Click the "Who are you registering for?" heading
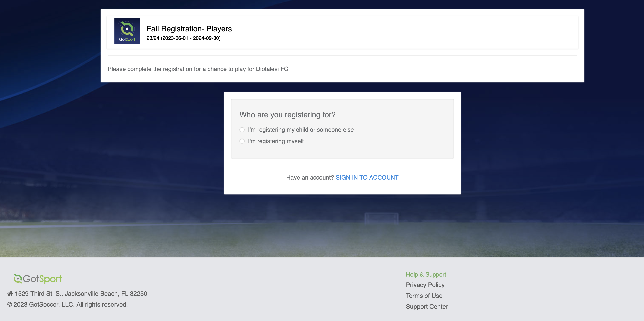The image size is (644, 321). (x=287, y=115)
